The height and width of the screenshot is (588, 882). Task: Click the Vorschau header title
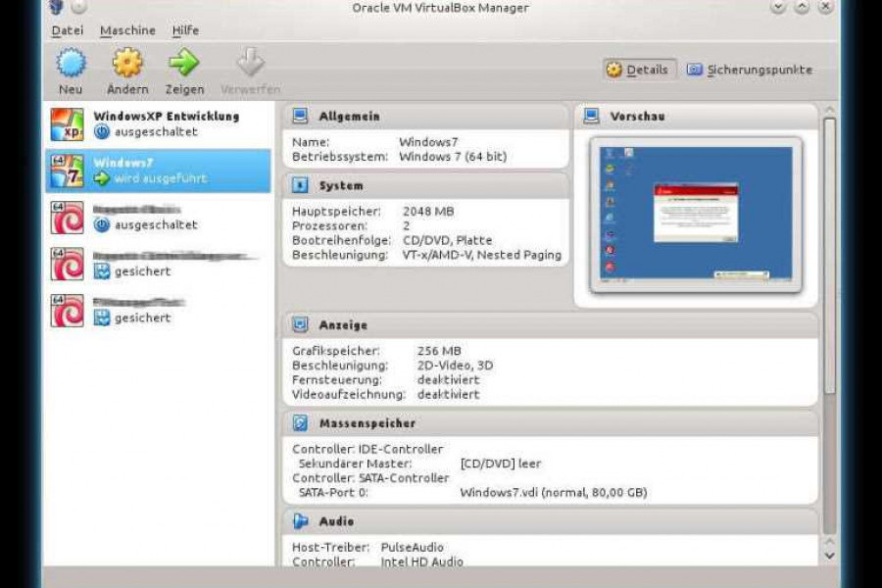coord(637,117)
